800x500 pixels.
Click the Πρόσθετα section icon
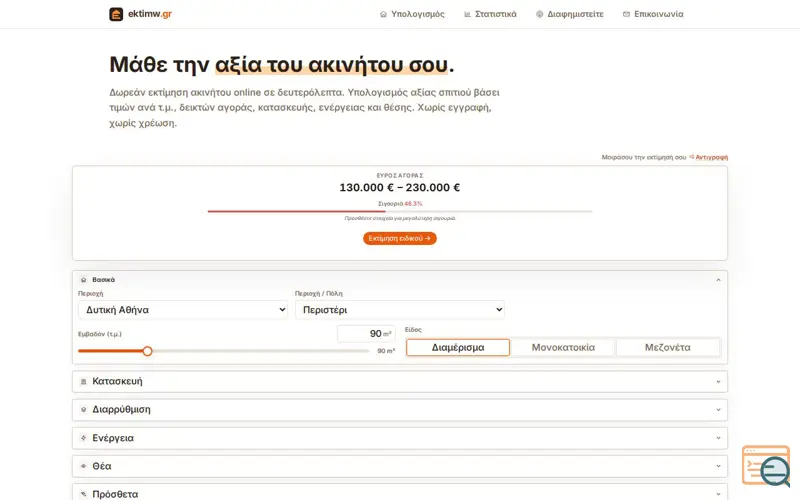(x=84, y=494)
